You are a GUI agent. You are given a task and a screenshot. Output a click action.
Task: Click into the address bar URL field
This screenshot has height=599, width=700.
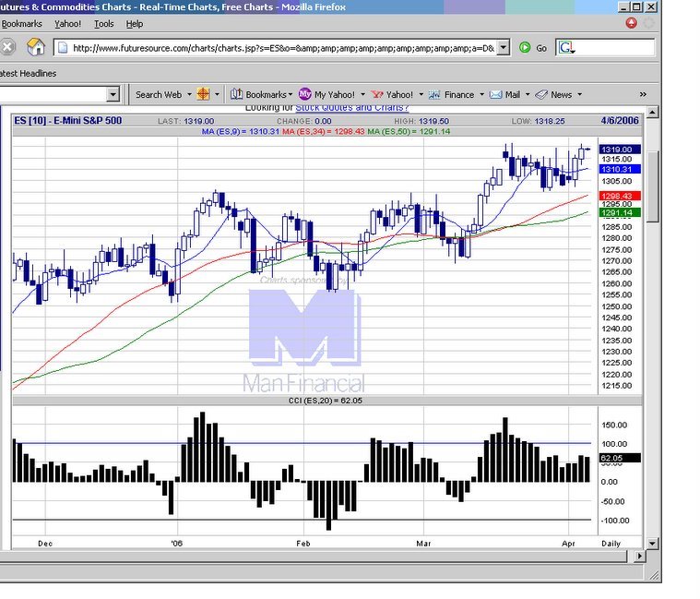283,48
